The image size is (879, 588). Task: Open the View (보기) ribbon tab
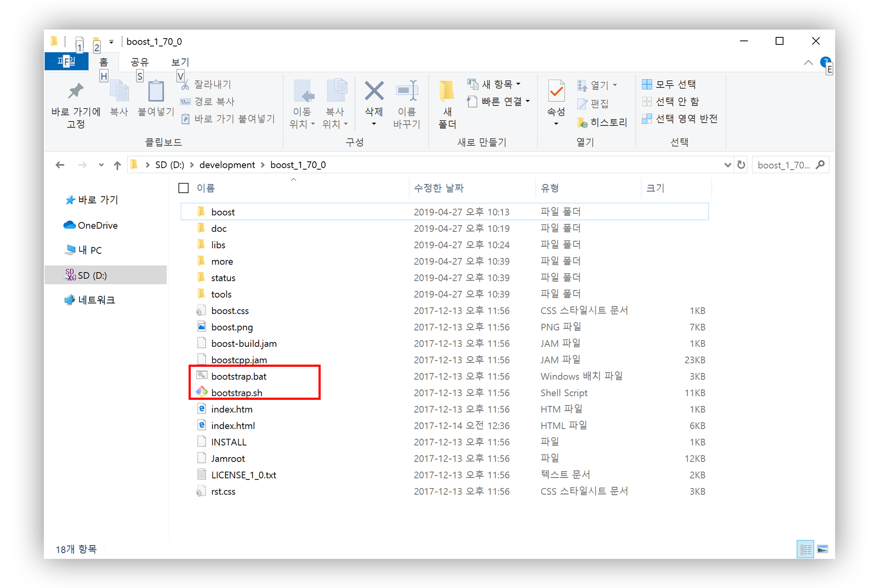click(x=180, y=62)
